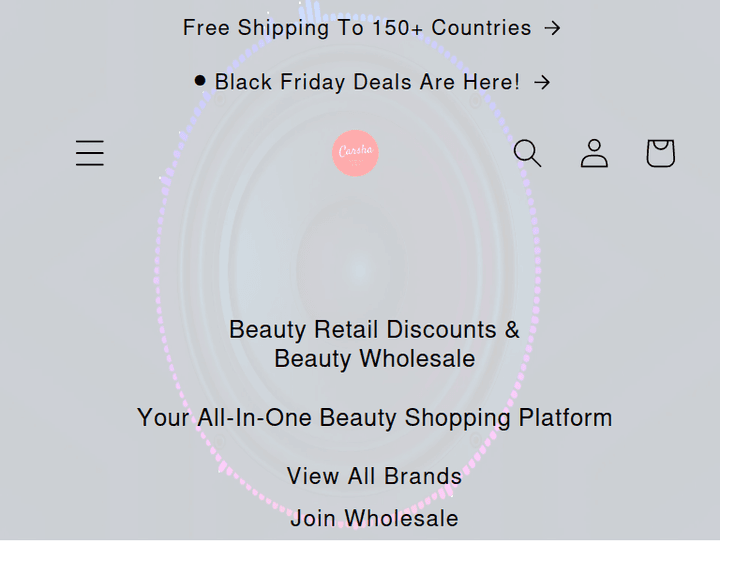Click the black dot before Black Friday
This screenshot has height=563, width=750.
[200, 81]
